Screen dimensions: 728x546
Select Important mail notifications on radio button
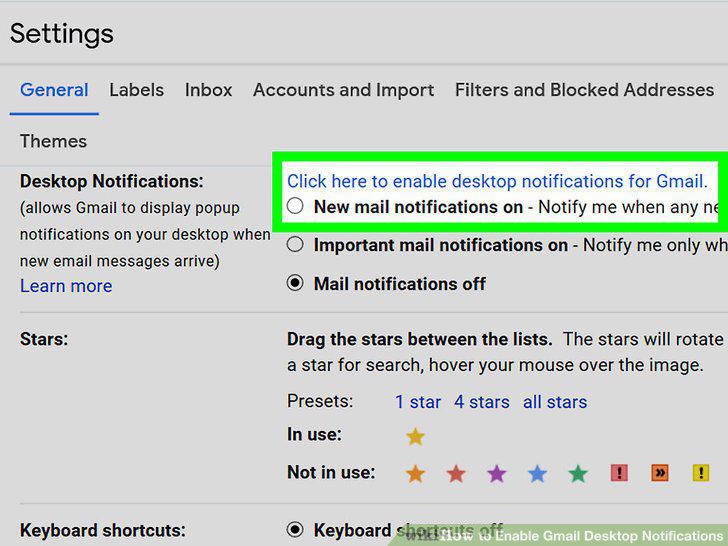(295, 244)
